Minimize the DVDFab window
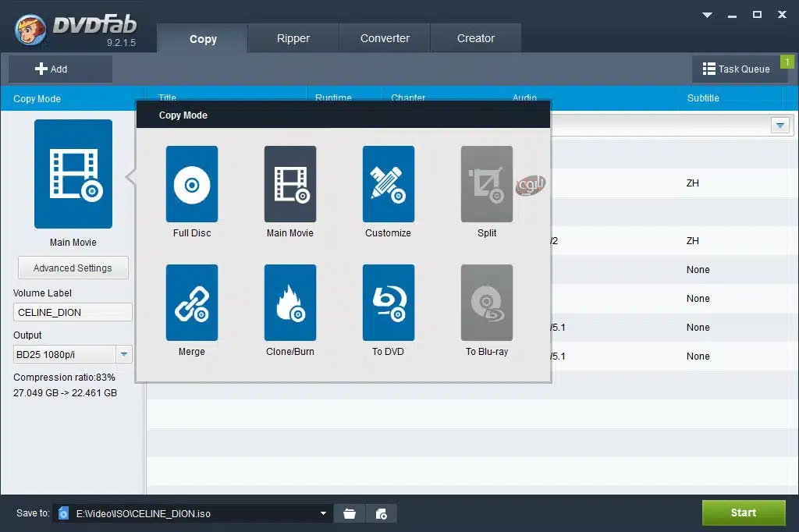 [x=732, y=16]
